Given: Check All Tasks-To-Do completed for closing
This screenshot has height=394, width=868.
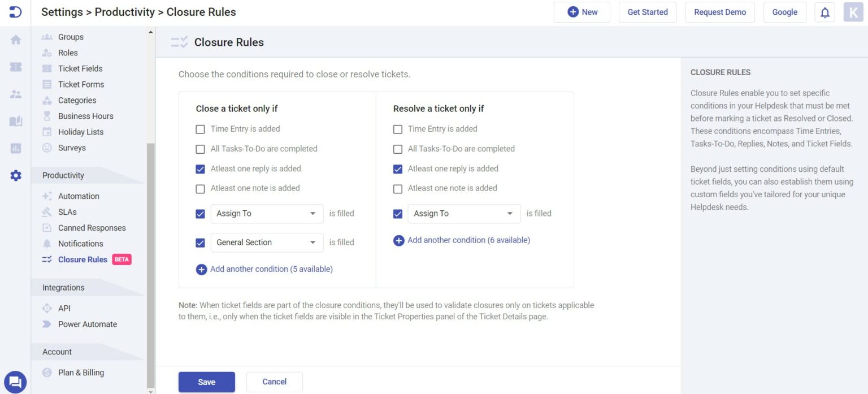Looking at the screenshot, I should pos(200,149).
